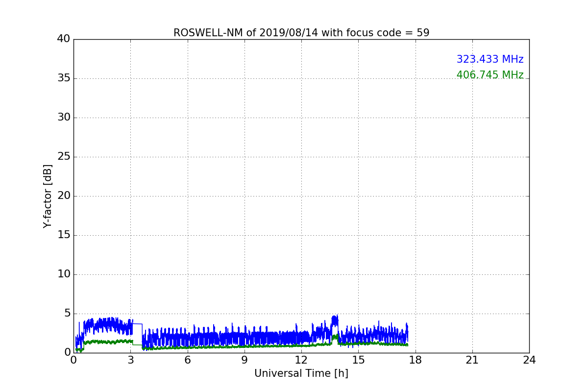Image resolution: width=588 pixels, height=392 pixels.
Task: Click the Universal Time [h] axis label
Action: [x=301, y=373]
